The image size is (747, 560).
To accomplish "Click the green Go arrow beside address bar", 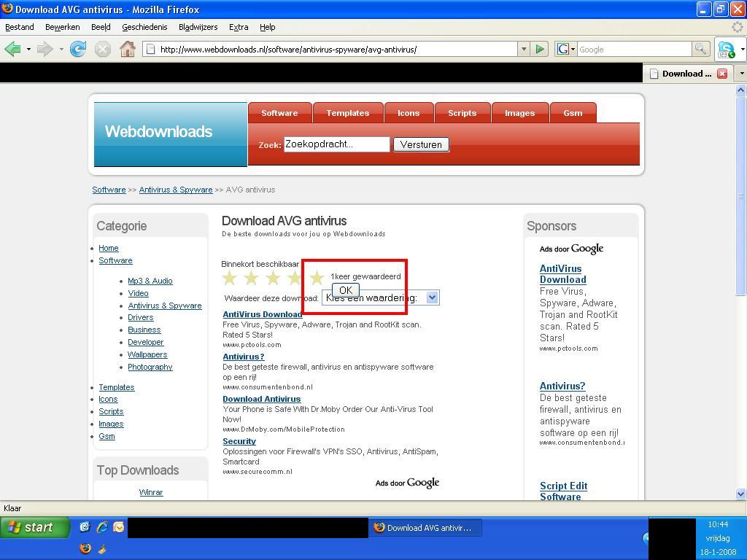I will (x=539, y=49).
